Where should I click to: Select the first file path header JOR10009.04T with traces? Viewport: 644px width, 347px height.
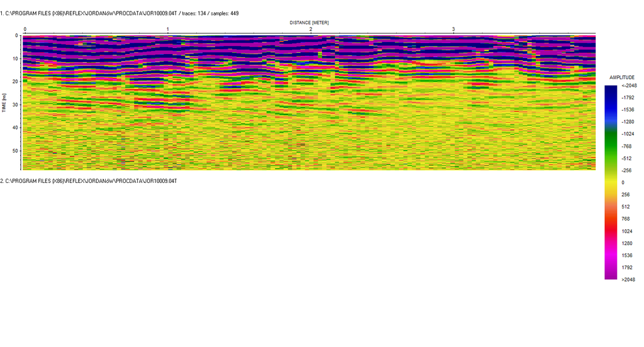point(119,13)
